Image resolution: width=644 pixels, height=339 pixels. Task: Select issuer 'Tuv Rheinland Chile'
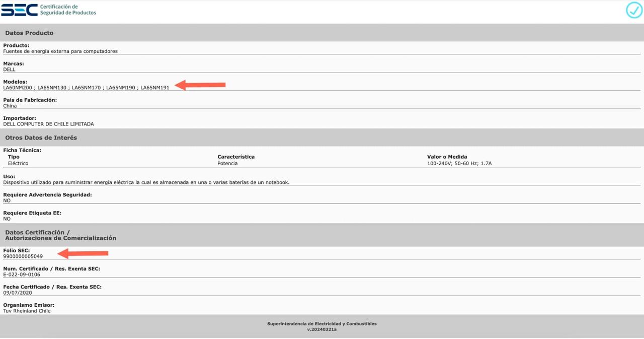[x=27, y=311]
